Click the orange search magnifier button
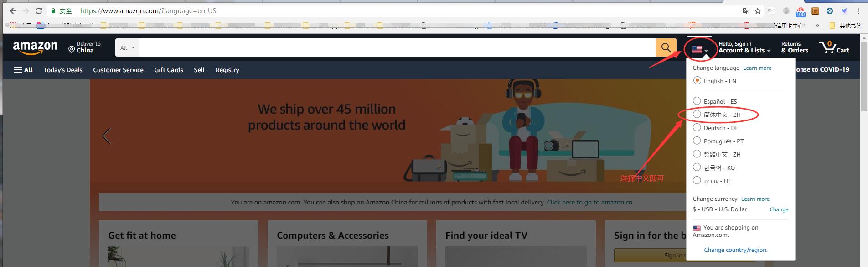Screen dimensions: 868x267 coord(666,47)
